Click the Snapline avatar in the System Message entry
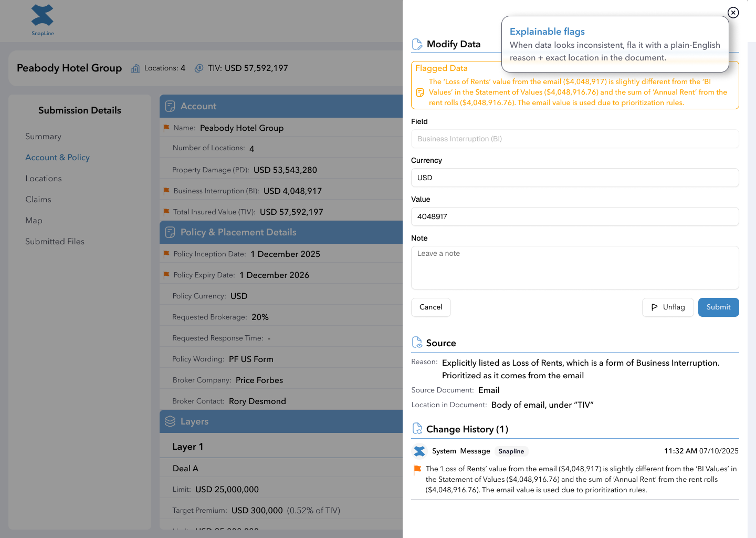Viewport: 756px width, 538px height. [419, 451]
